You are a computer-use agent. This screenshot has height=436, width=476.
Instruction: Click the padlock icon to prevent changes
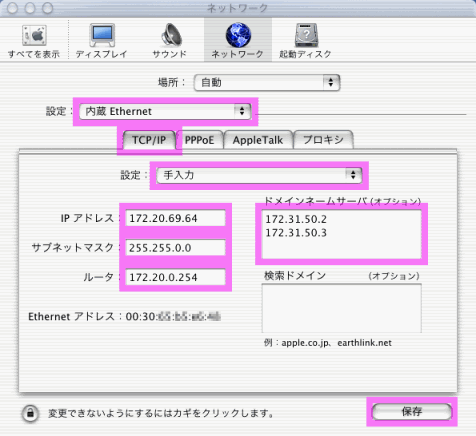pyautogui.click(x=30, y=413)
